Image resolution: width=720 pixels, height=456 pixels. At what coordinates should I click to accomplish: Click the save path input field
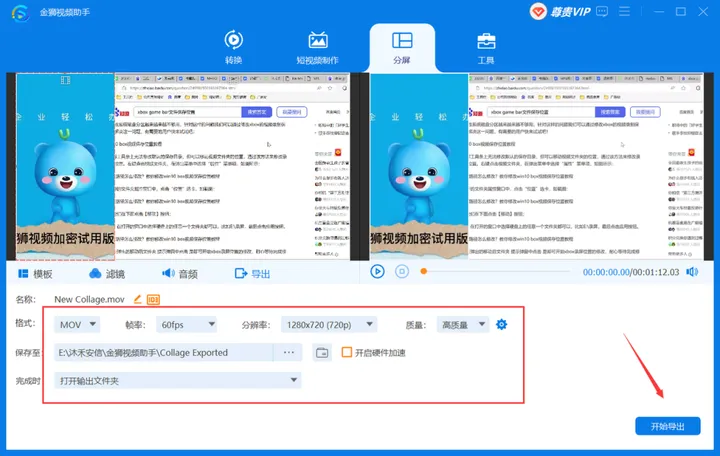click(163, 352)
